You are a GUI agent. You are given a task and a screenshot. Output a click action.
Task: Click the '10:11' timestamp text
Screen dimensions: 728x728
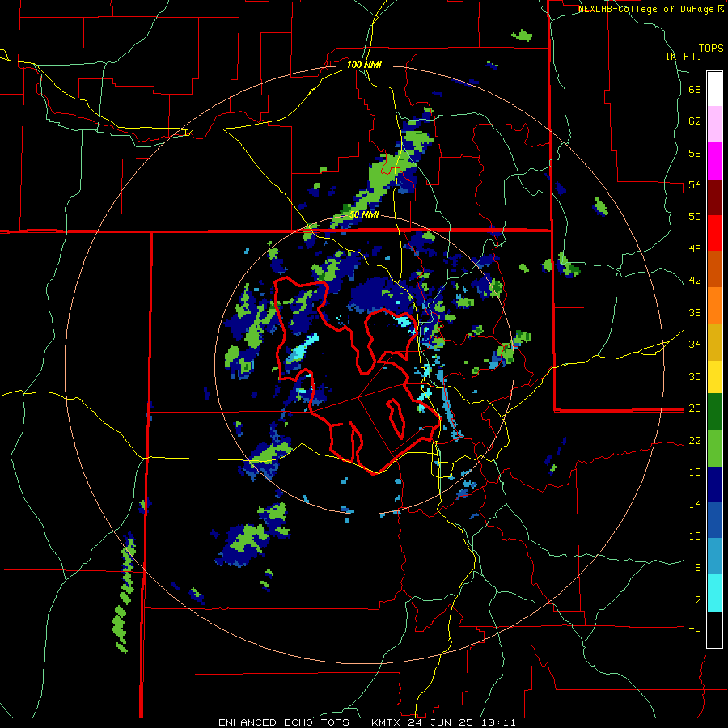coord(498,722)
